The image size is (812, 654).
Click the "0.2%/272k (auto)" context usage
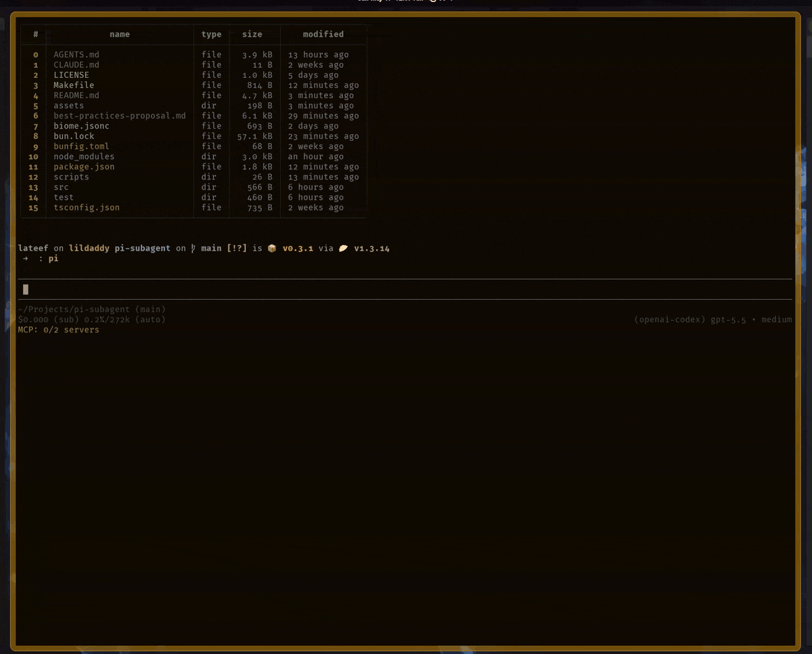tap(125, 320)
